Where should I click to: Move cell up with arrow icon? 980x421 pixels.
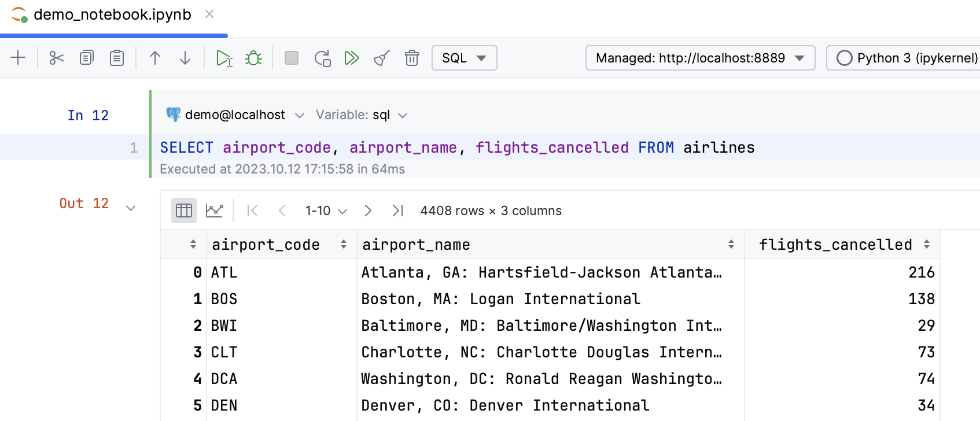155,58
